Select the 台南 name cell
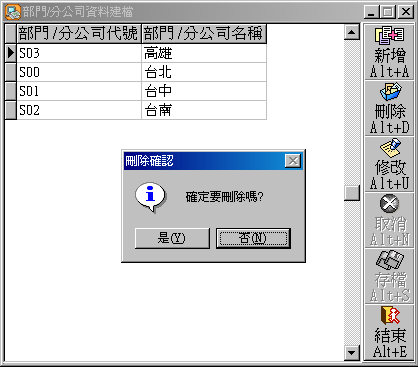This screenshot has width=418, height=367. (204, 110)
